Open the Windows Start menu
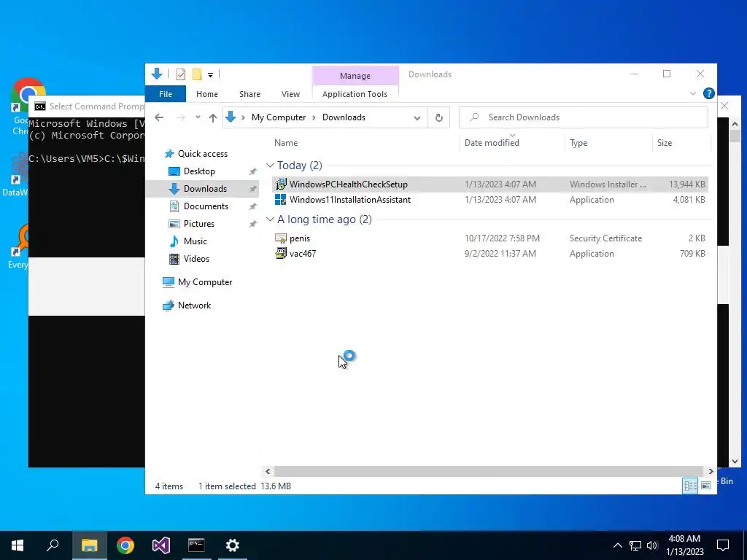The image size is (747, 560). click(18, 545)
